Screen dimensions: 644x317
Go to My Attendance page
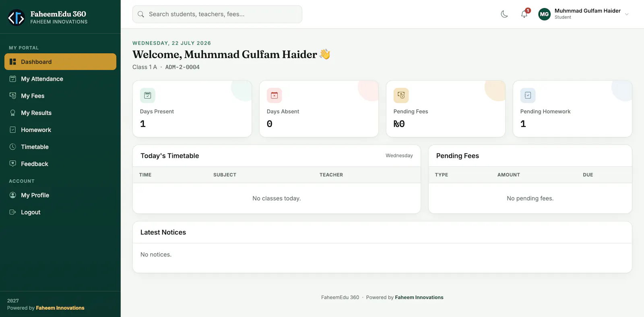tap(60, 79)
